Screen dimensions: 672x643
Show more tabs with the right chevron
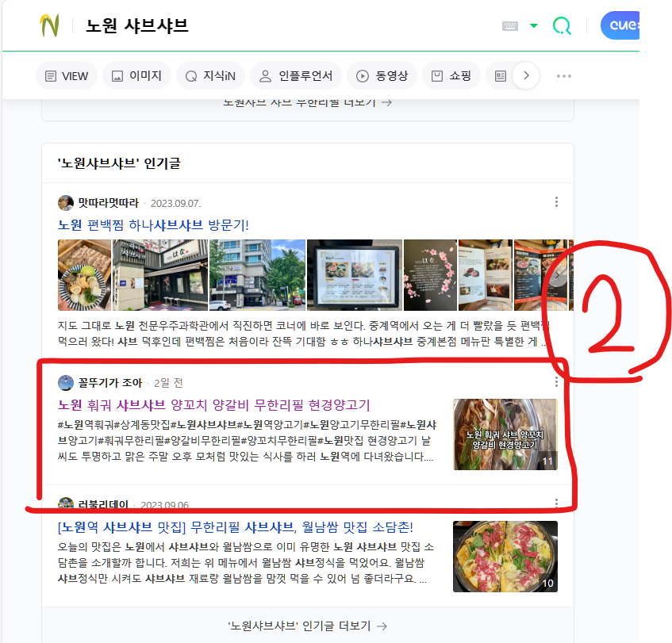[526, 76]
